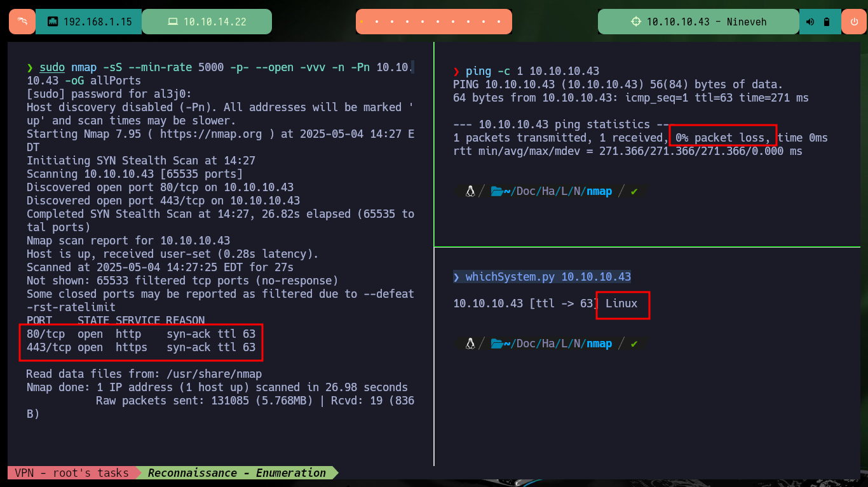Click the Kali dragon launcher icon
Screen dimensions: 868x487
tap(22, 22)
